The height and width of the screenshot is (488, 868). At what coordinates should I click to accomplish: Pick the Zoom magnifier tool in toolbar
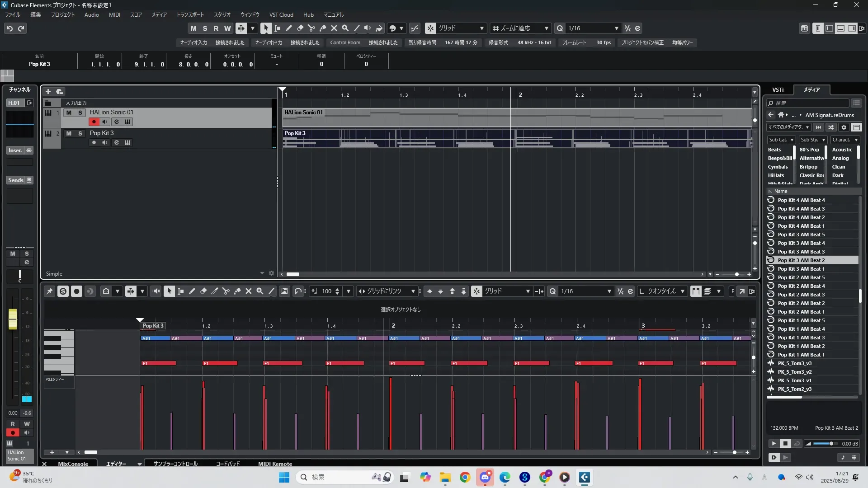point(345,28)
